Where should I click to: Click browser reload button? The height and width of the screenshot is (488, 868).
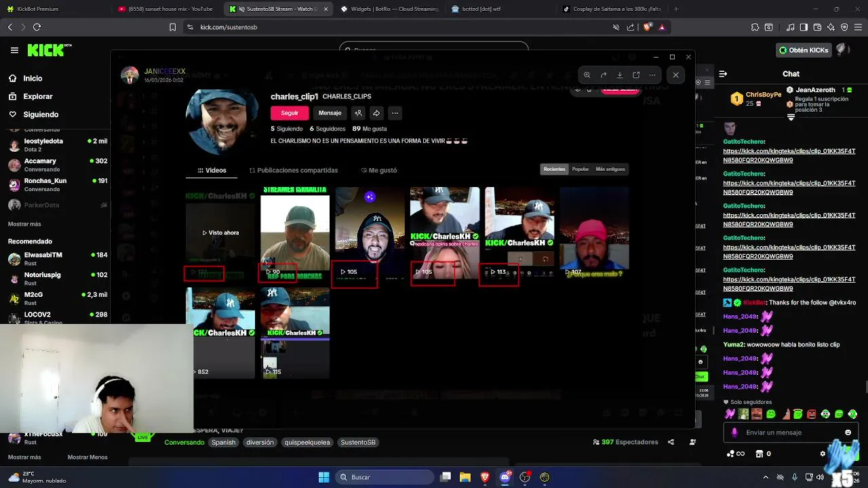click(x=37, y=27)
